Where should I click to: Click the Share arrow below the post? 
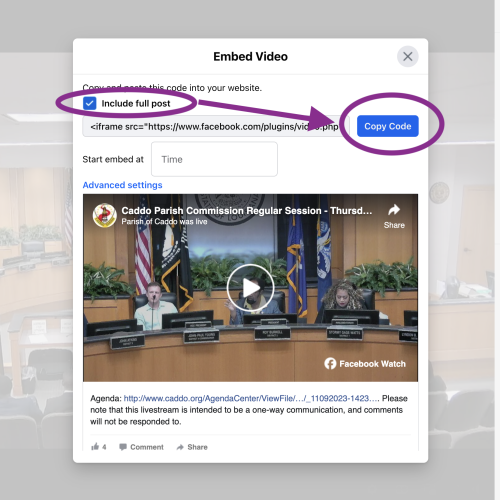coord(180,447)
